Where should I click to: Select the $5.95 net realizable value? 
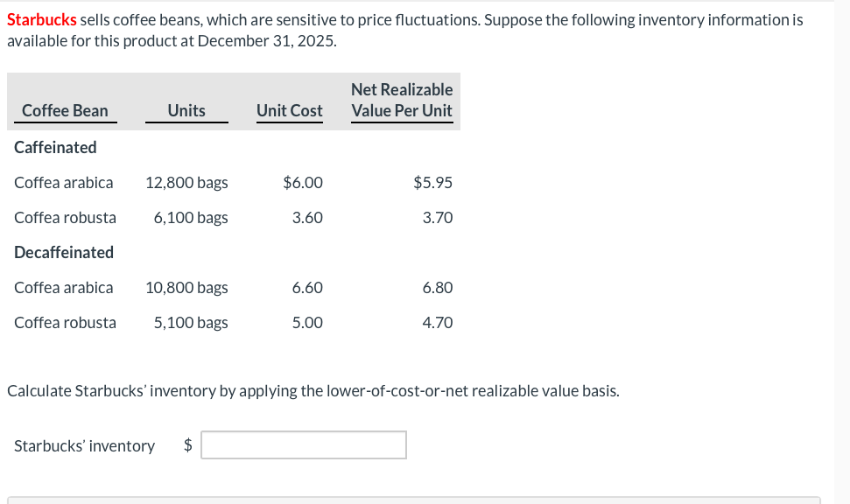point(432,182)
